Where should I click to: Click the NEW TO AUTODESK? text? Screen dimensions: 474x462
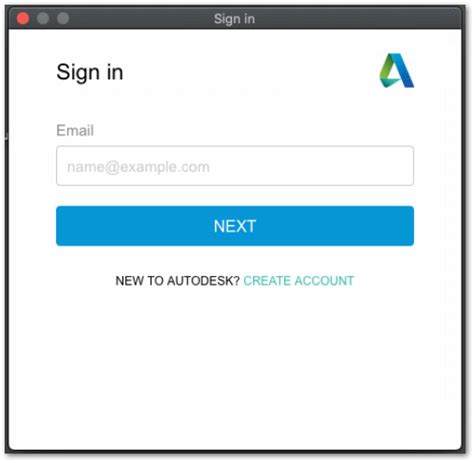tap(178, 281)
